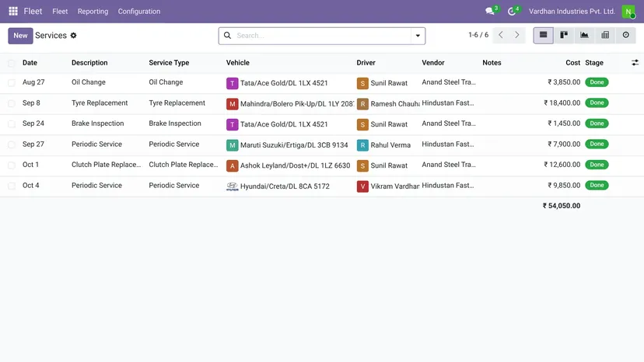
Task: Open the Tyre Replacement description cell
Action: point(100,103)
